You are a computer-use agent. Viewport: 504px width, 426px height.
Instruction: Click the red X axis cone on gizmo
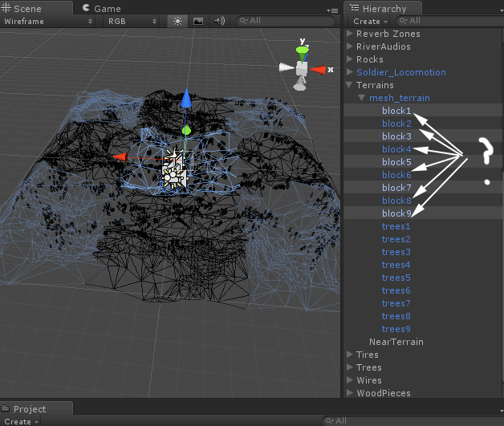click(318, 70)
